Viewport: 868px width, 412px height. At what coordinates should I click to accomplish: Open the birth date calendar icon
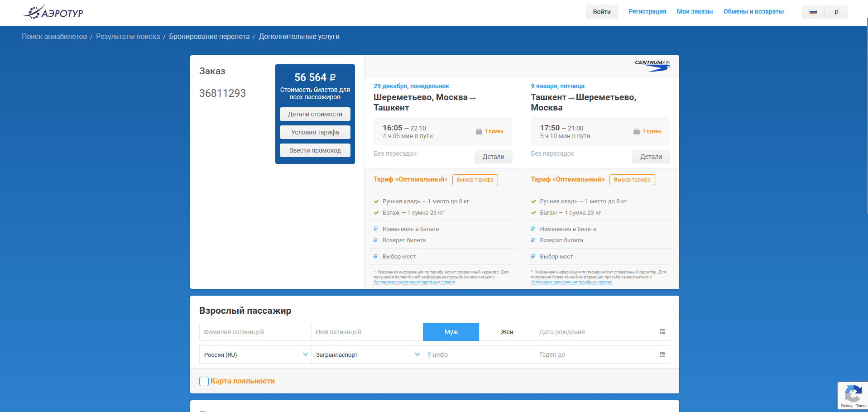662,332
